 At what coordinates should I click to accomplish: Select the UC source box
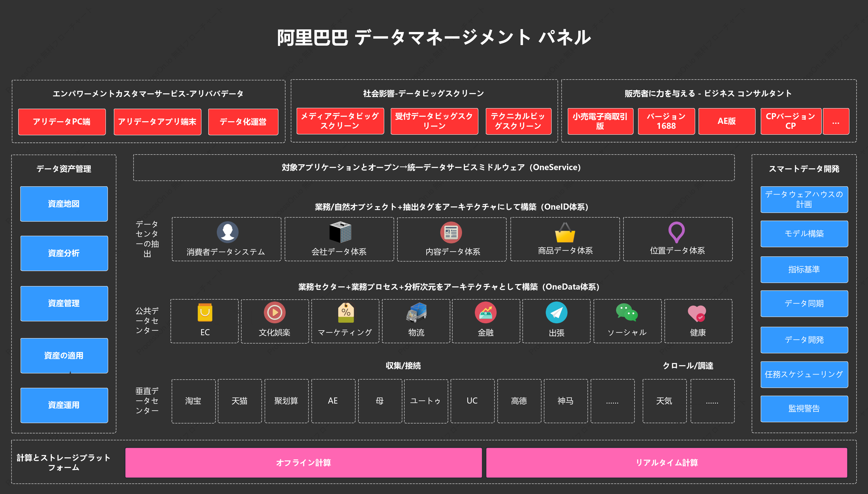coord(472,401)
